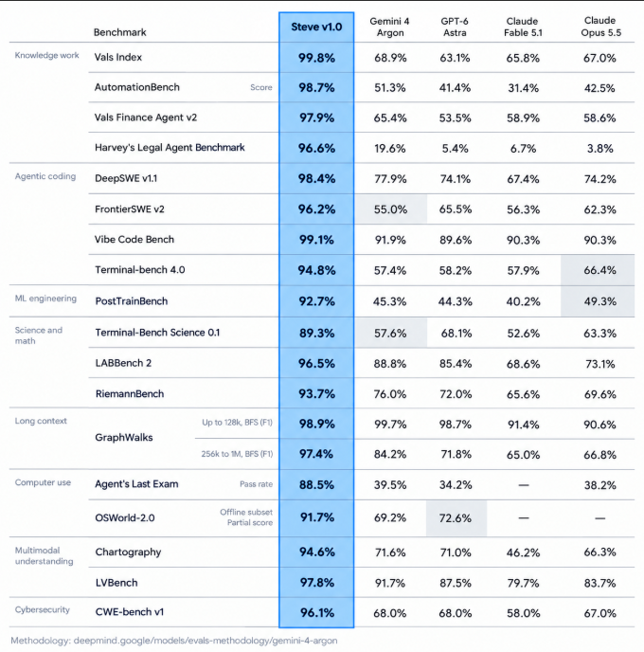The width and height of the screenshot is (644, 652).
Task: Select the Agentic coding category label
Action: [45, 176]
